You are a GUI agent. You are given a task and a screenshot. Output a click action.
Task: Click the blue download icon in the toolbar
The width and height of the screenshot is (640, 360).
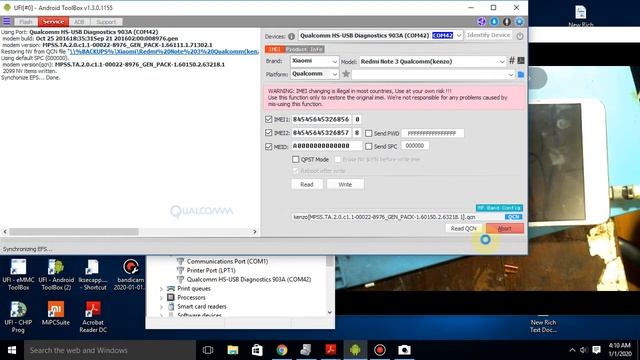coord(494,22)
